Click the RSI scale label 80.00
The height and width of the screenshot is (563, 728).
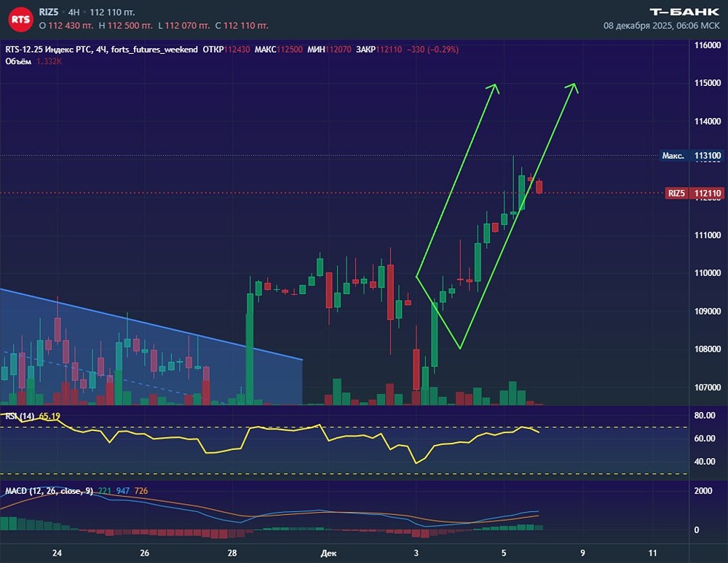704,415
